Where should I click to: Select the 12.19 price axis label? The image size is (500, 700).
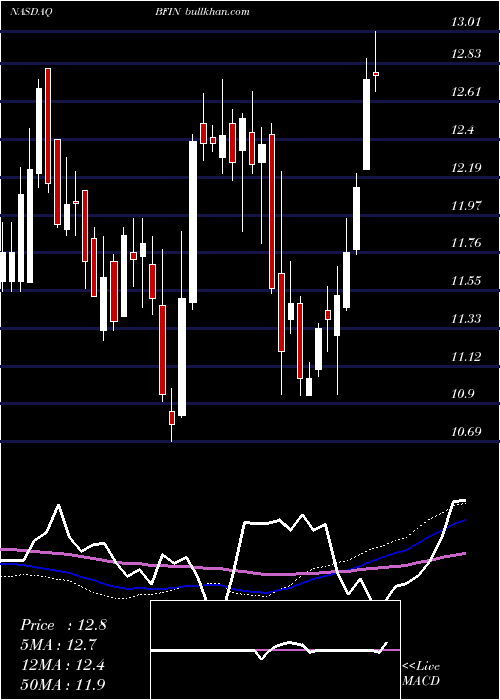(466, 168)
